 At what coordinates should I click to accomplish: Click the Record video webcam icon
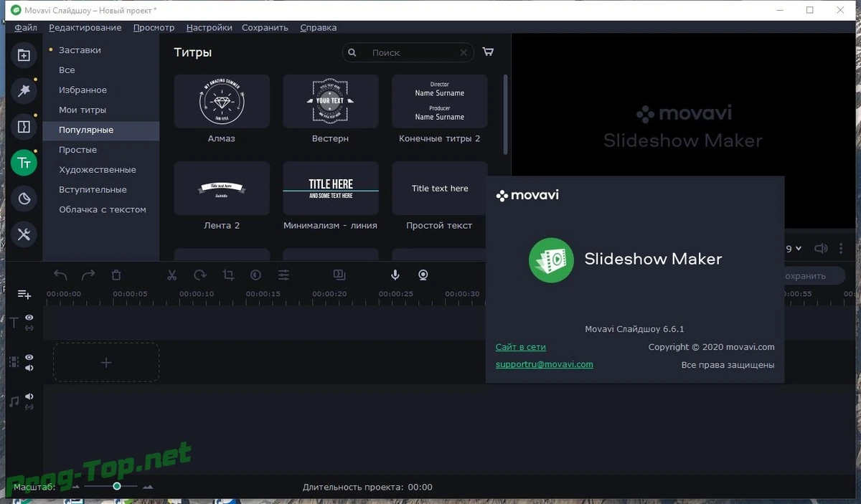click(x=423, y=275)
